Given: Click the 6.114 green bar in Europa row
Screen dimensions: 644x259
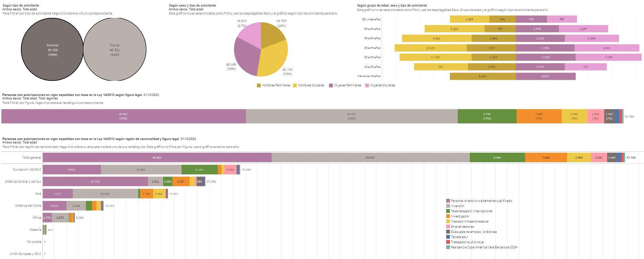Looking at the screenshot, I should (x=200, y=170).
